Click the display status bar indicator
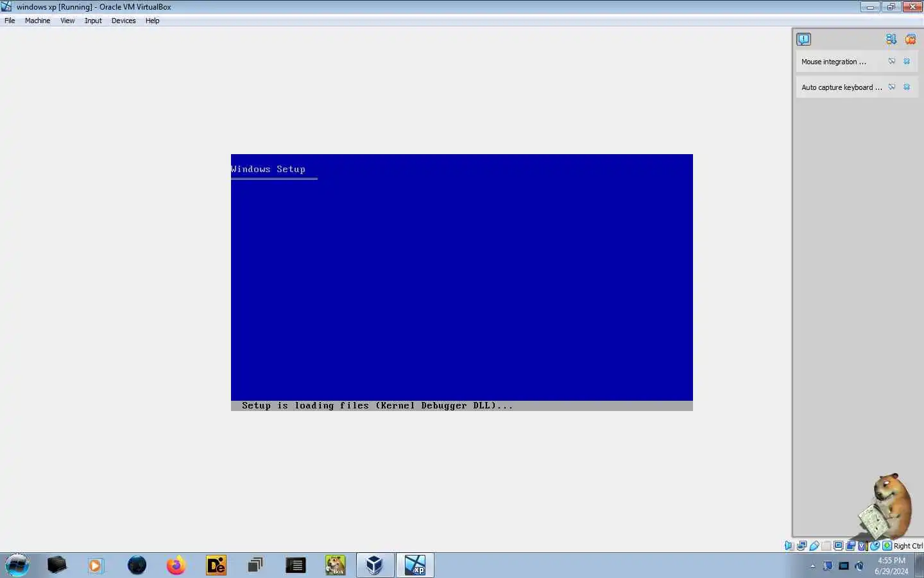 point(838,546)
